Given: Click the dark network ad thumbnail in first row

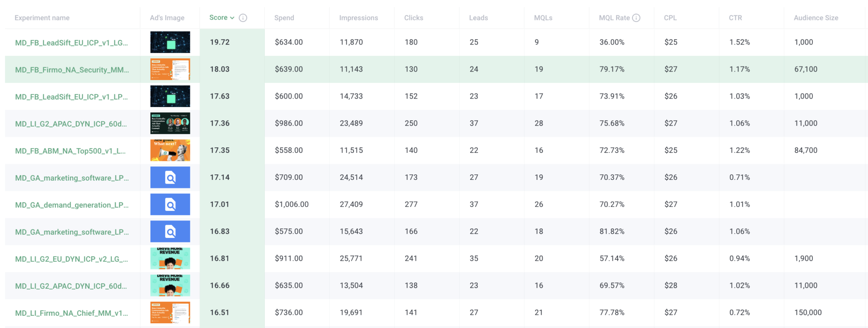Looking at the screenshot, I should [170, 42].
